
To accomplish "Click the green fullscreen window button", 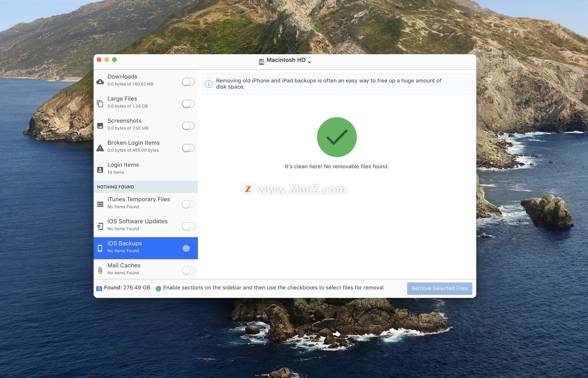I will (x=115, y=59).
